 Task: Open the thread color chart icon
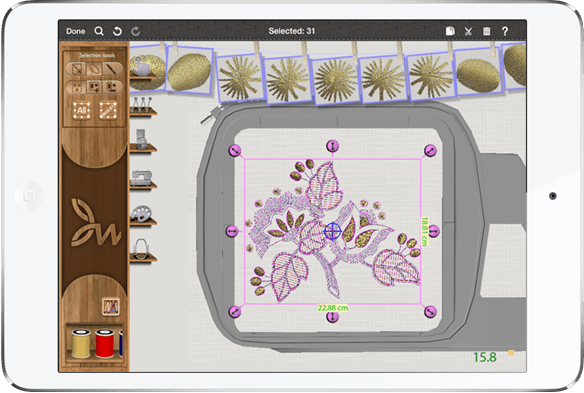tap(111, 307)
